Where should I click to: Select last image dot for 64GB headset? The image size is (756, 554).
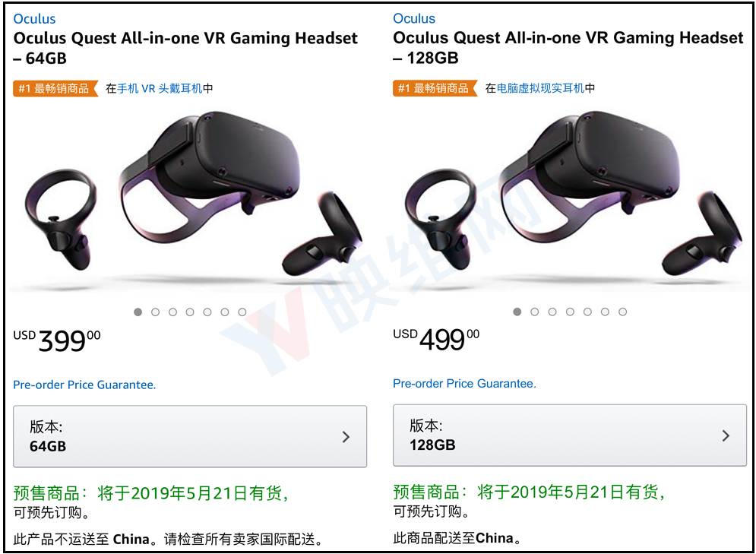point(242,312)
